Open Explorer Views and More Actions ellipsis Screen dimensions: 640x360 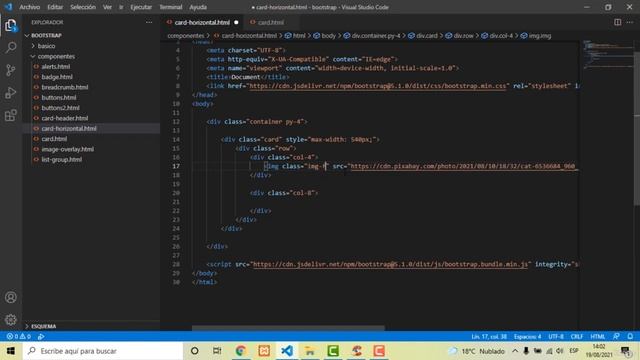[149, 22]
